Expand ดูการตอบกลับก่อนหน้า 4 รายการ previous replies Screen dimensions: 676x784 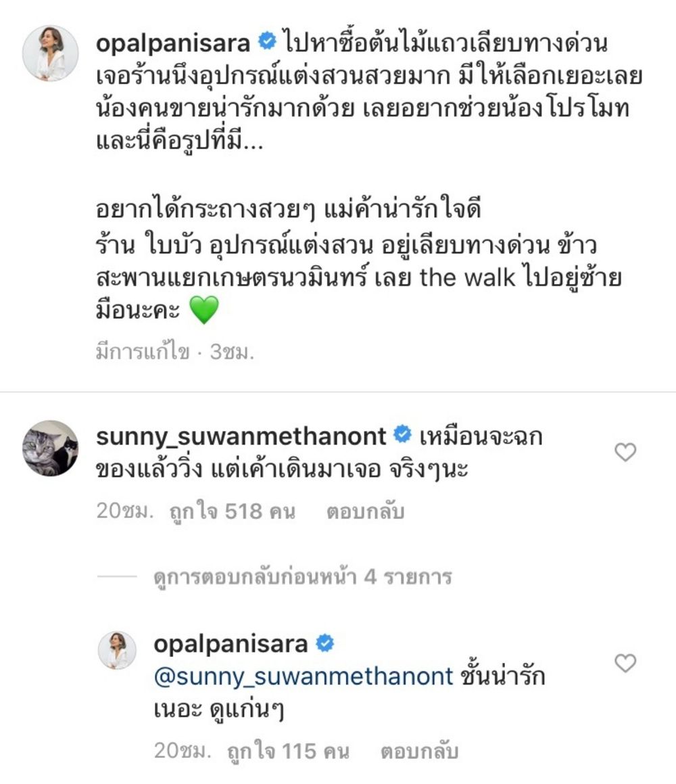pos(303,577)
